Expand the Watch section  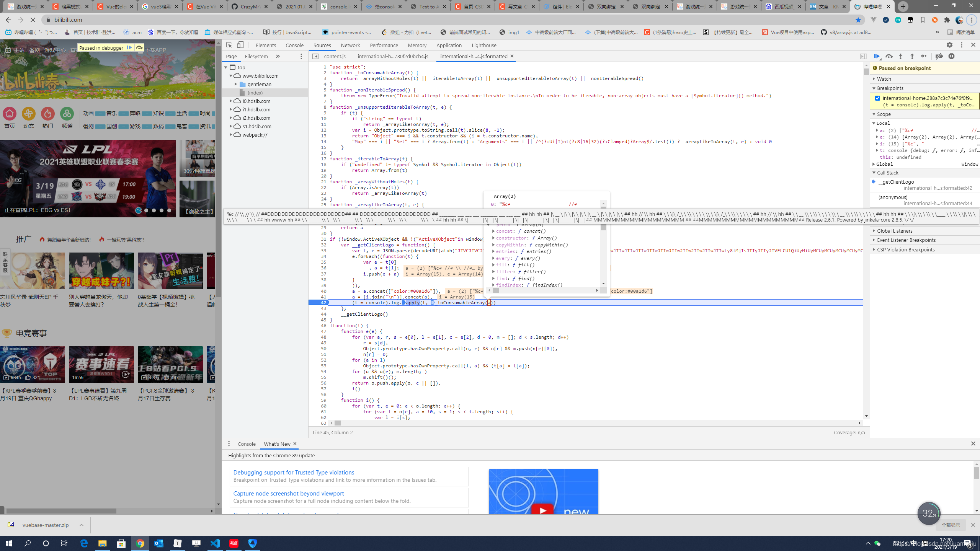point(884,79)
